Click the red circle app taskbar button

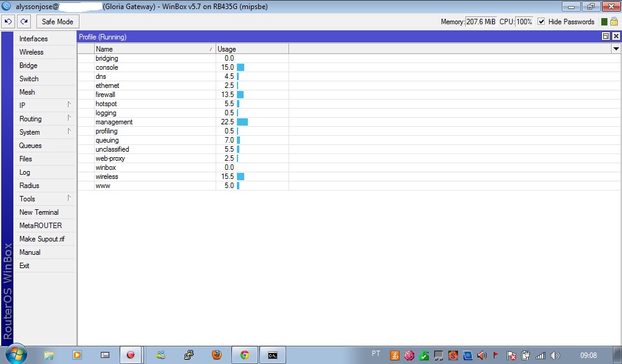click(131, 355)
